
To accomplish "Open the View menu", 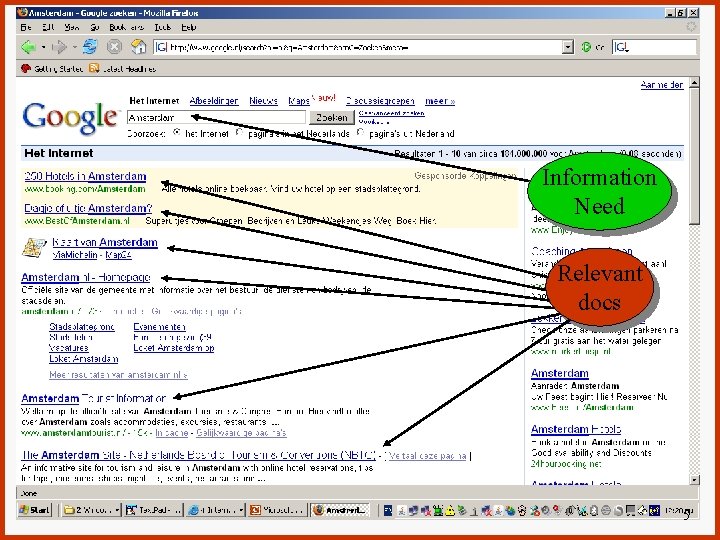I will tap(72, 27).
